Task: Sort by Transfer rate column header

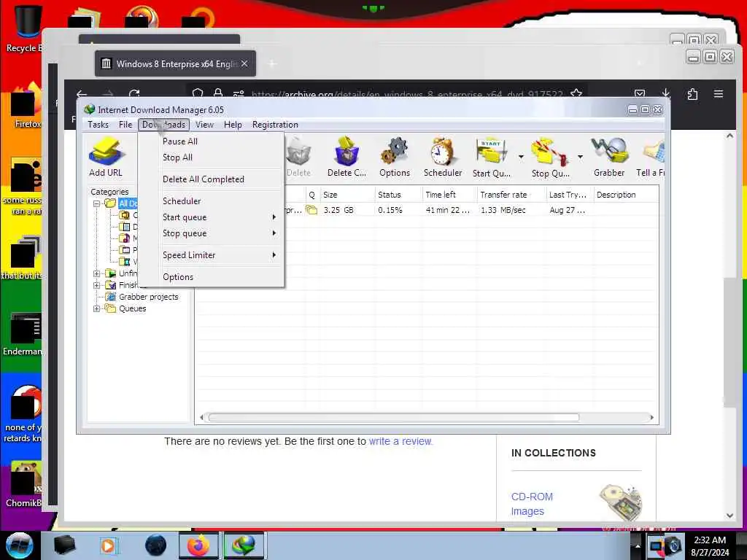Action: click(511, 195)
